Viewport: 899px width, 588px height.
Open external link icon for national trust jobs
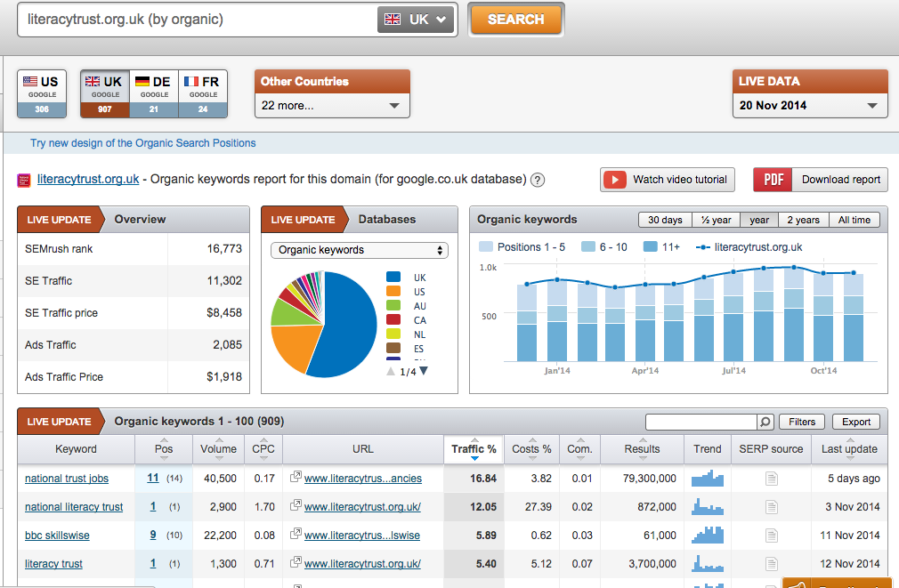point(296,476)
